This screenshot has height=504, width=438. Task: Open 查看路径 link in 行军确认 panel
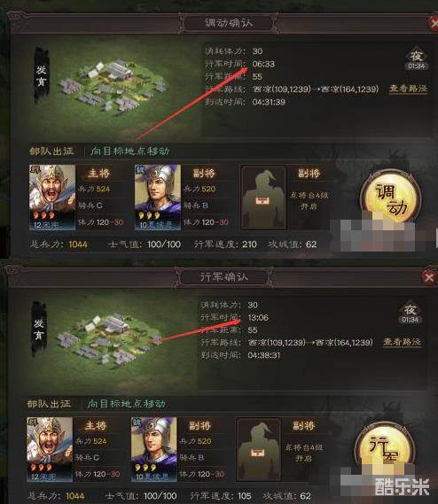tap(402, 342)
